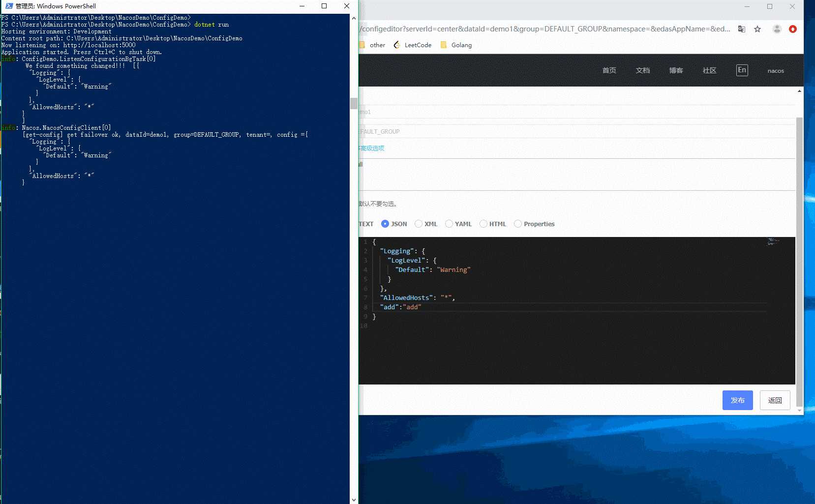Viewport: 815px width, 504px height.
Task: Open the Golang bookmarks folder
Action: click(456, 45)
